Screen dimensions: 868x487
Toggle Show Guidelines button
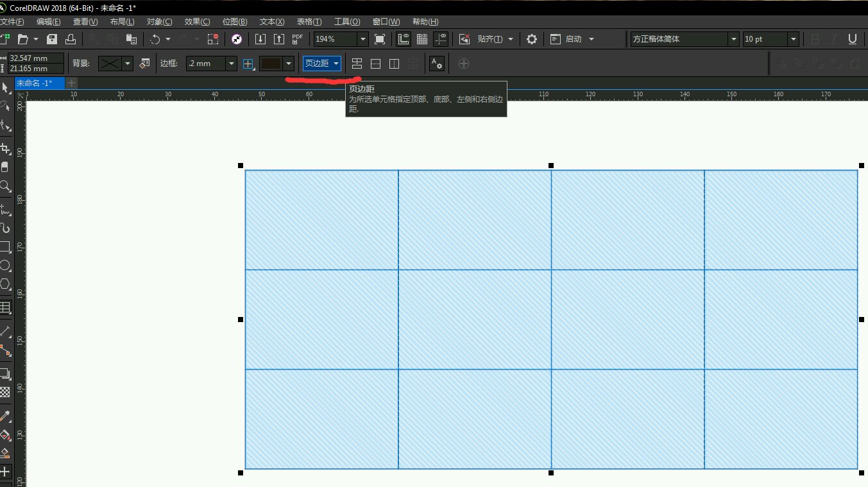click(441, 39)
